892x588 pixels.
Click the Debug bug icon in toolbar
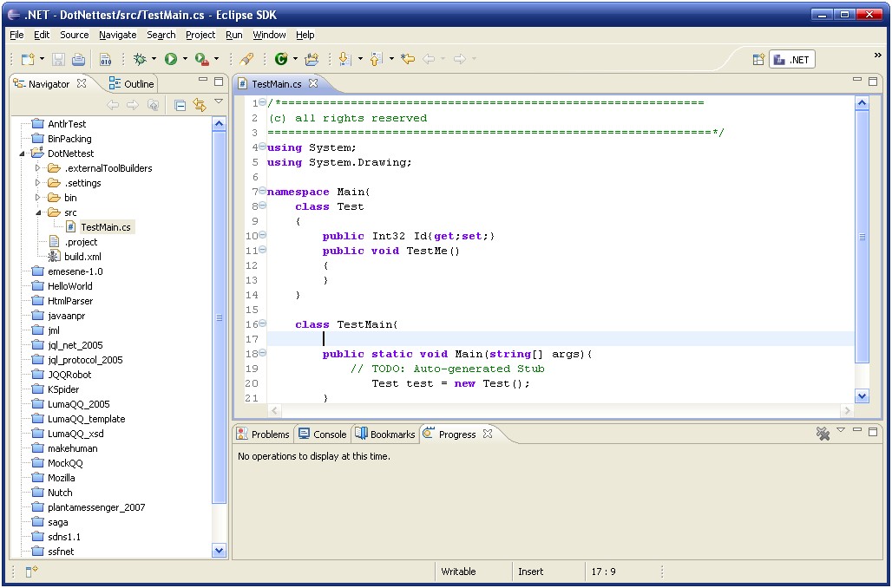pyautogui.click(x=140, y=59)
